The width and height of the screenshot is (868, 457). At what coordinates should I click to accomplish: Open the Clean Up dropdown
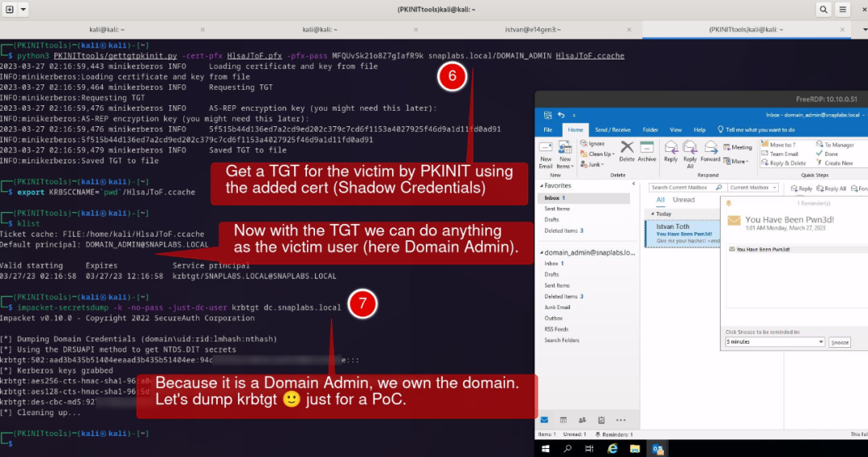coord(596,154)
